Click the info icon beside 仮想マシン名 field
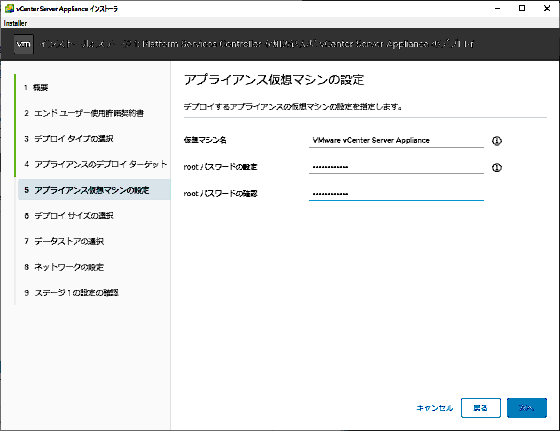This screenshot has height=431, width=560. [497, 141]
